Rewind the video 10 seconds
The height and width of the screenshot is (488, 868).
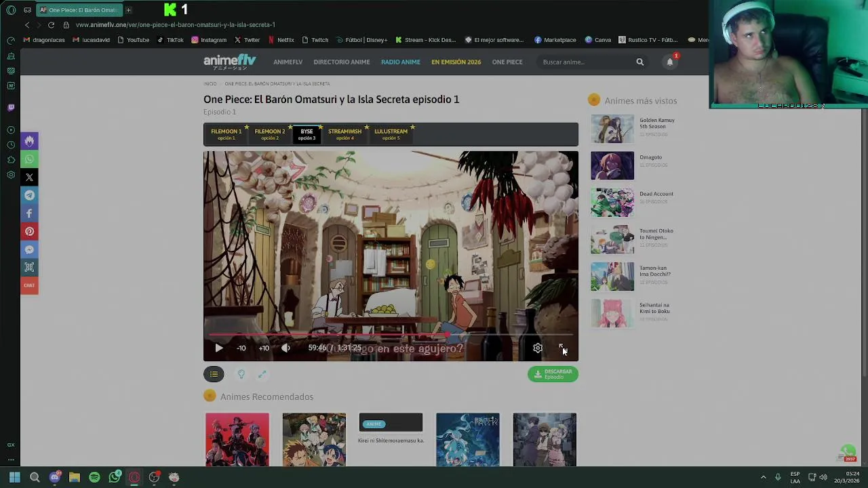click(241, 348)
